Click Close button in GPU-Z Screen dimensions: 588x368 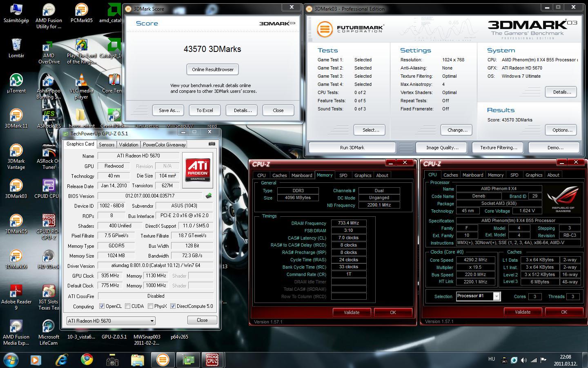[x=202, y=320]
